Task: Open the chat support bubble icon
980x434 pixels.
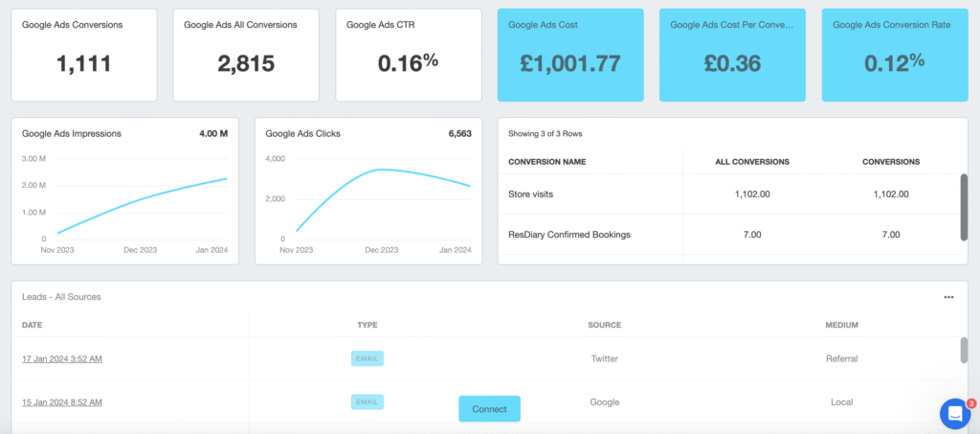Action: pos(954,413)
